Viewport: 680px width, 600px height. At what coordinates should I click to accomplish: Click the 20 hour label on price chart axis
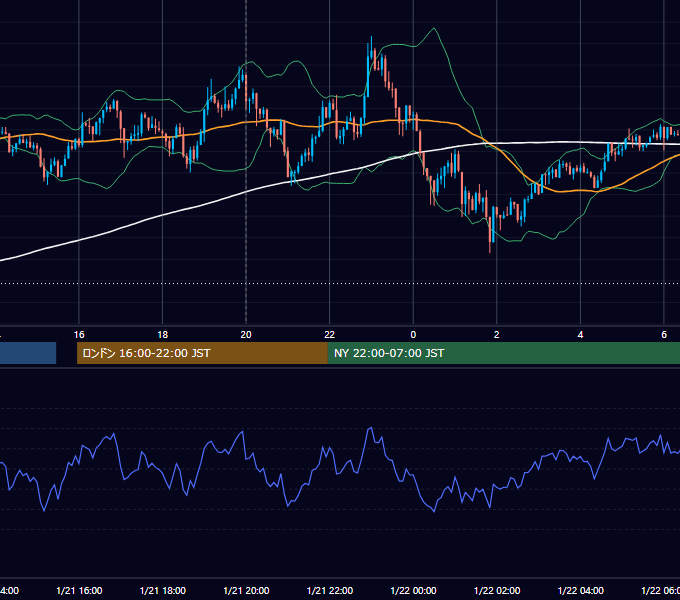(246, 335)
